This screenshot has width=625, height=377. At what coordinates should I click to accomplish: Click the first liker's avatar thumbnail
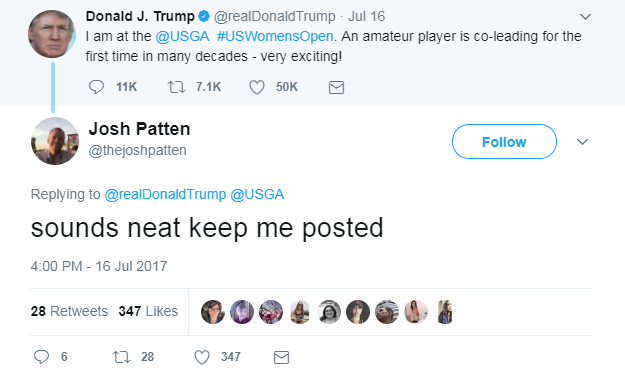coord(213,312)
